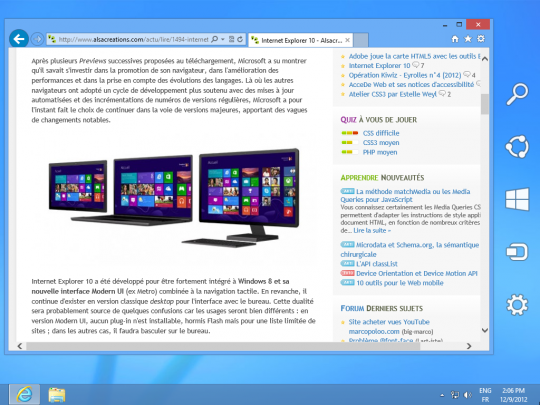Image resolution: width=540 pixels, height=405 pixels.
Task: Open a new blank tab
Action: point(361,40)
